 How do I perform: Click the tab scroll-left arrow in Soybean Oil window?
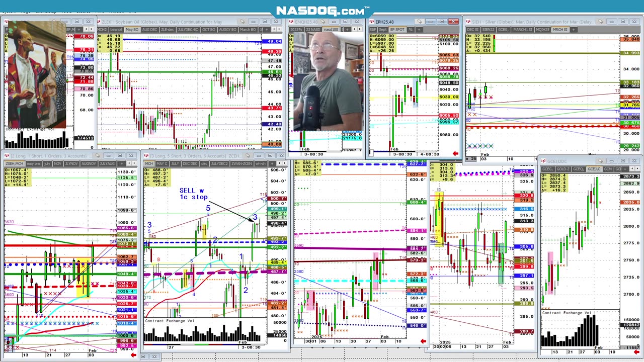coord(274,30)
